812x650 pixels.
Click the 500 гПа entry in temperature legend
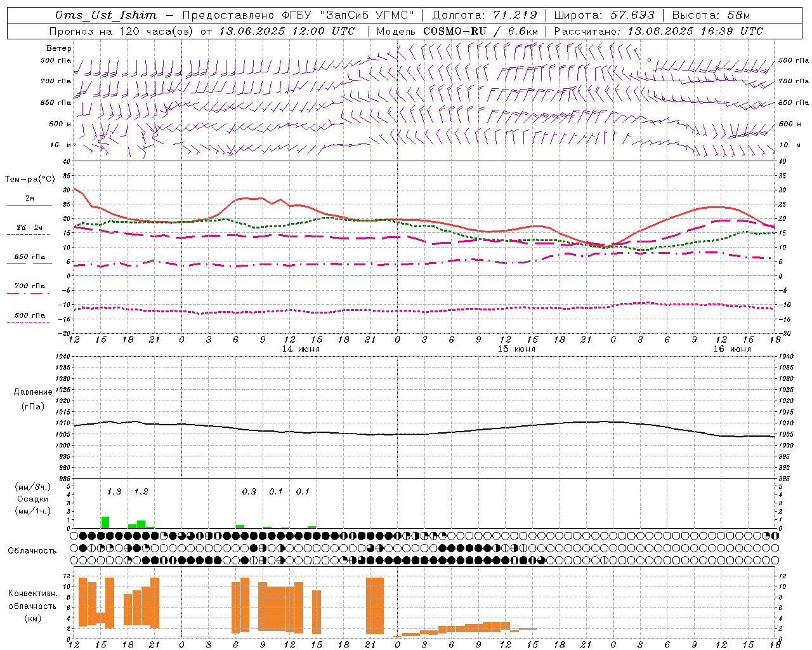pyautogui.click(x=30, y=315)
